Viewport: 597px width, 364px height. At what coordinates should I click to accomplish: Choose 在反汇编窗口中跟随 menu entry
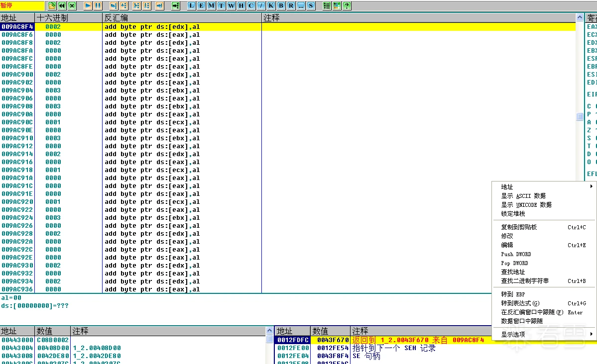pyautogui.click(x=532, y=312)
